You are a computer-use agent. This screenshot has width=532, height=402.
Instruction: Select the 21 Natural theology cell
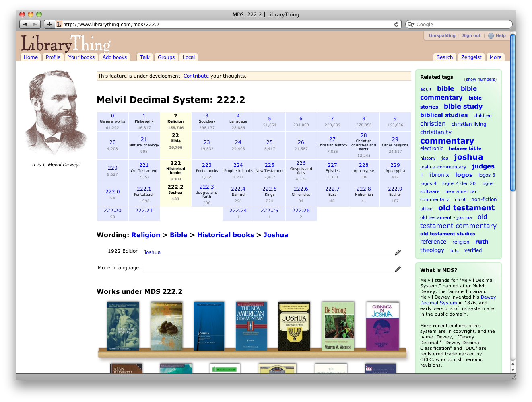144,145
